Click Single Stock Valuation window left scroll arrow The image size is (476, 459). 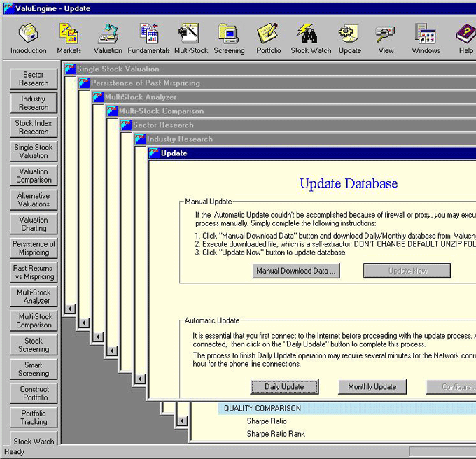(x=70, y=309)
